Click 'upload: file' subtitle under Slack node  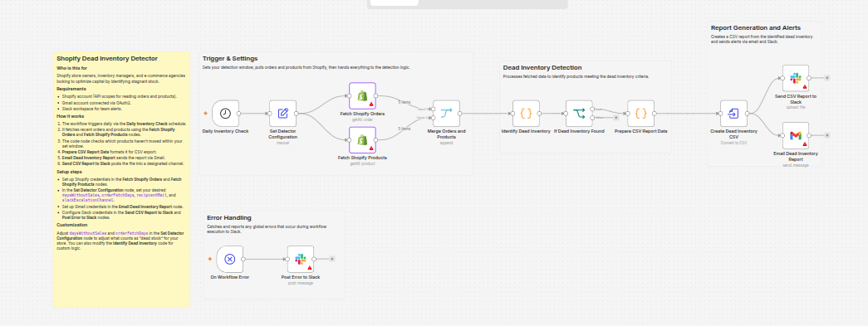click(796, 107)
